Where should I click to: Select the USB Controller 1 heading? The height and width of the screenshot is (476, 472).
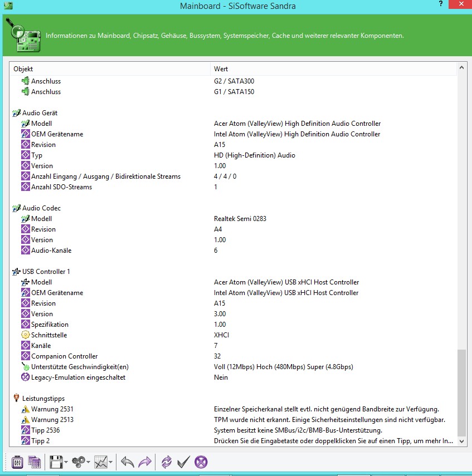tap(46, 272)
